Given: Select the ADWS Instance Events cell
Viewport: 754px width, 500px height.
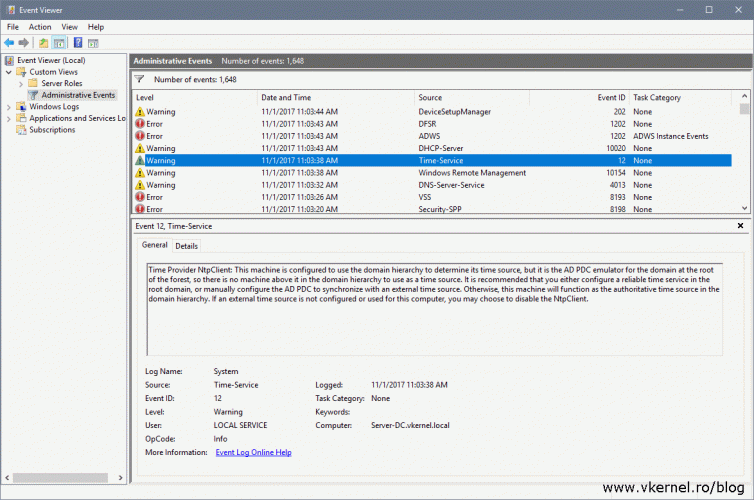Looking at the screenshot, I should (x=670, y=136).
